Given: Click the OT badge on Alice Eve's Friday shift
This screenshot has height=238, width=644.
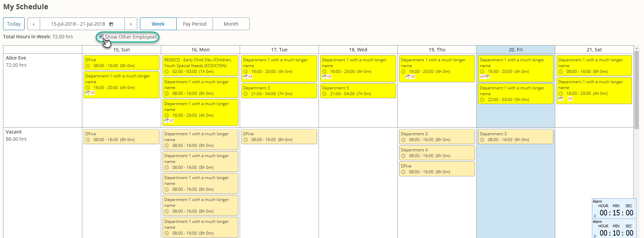Looking at the screenshot, I should point(482,77).
